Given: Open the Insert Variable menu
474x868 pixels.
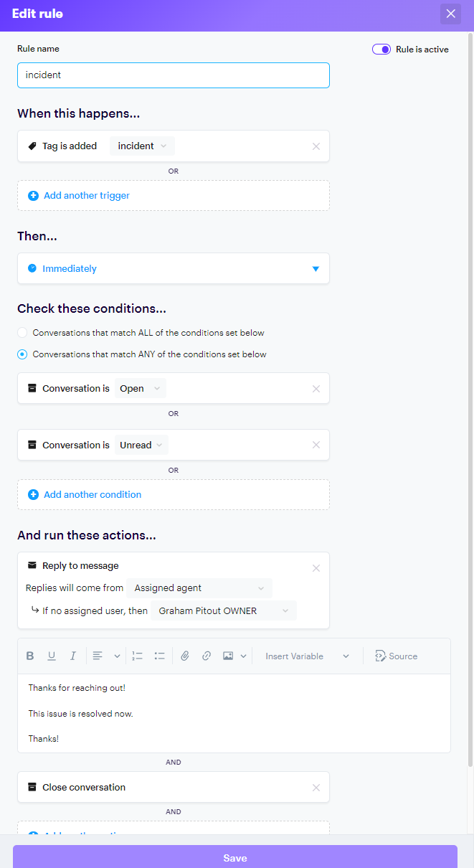Looking at the screenshot, I should click(x=306, y=656).
